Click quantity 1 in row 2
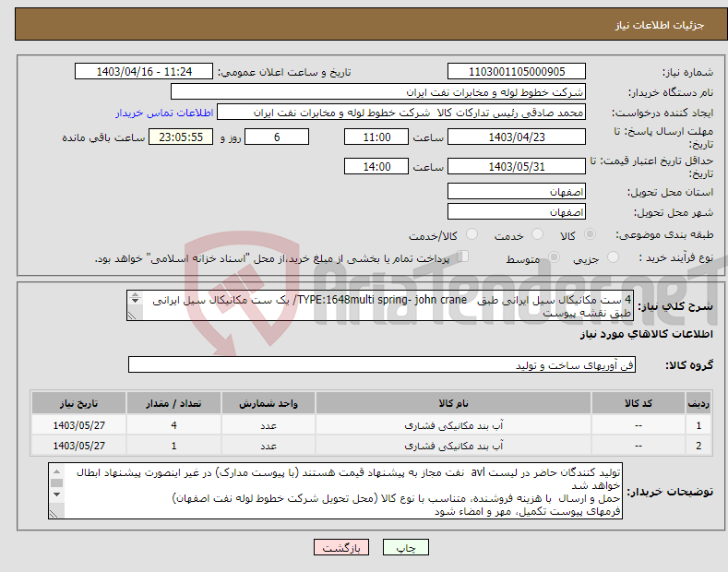Viewport: 728px width, 572px height. pyautogui.click(x=173, y=446)
